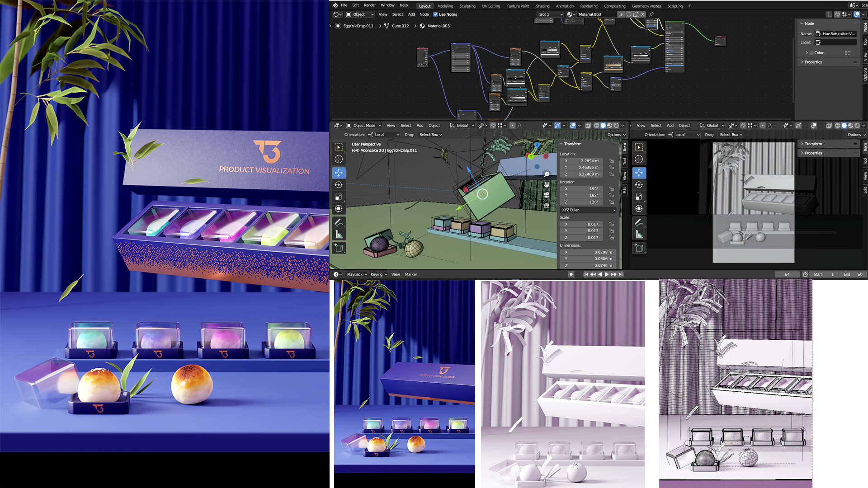The width and height of the screenshot is (868, 488).
Task: Switch perspective/orthographic with the grid icon
Action: (547, 205)
